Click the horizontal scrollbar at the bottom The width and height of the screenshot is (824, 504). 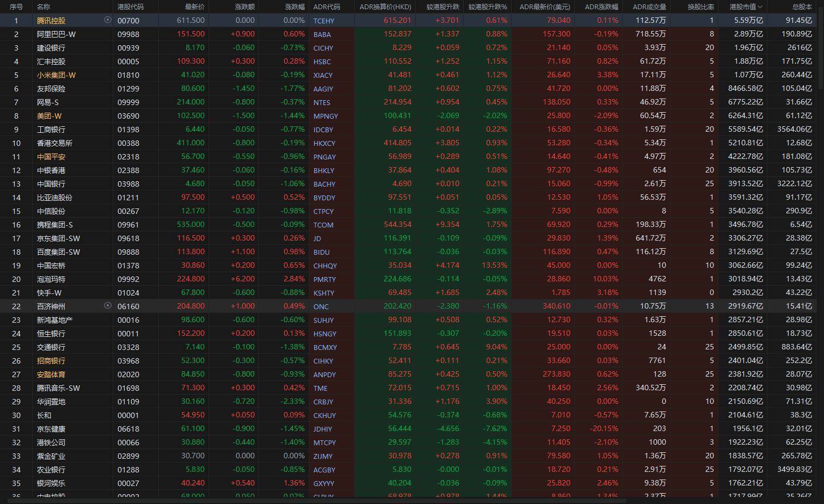[x=313, y=501]
